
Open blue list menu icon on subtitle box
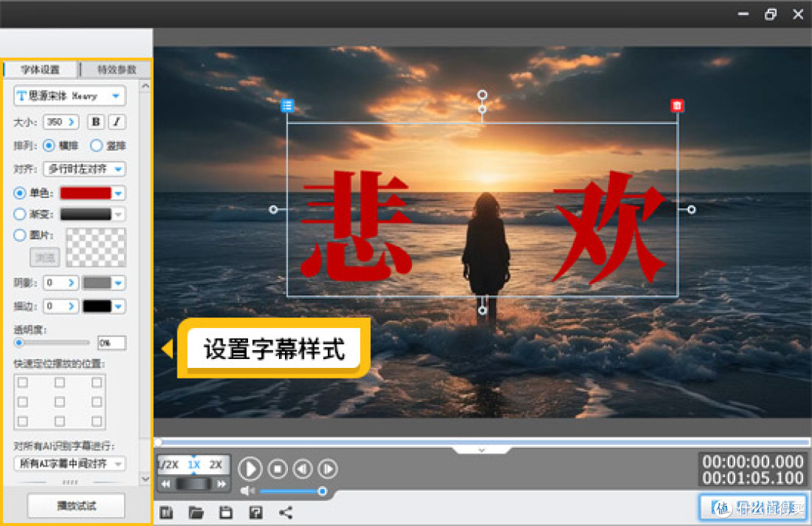click(x=287, y=105)
